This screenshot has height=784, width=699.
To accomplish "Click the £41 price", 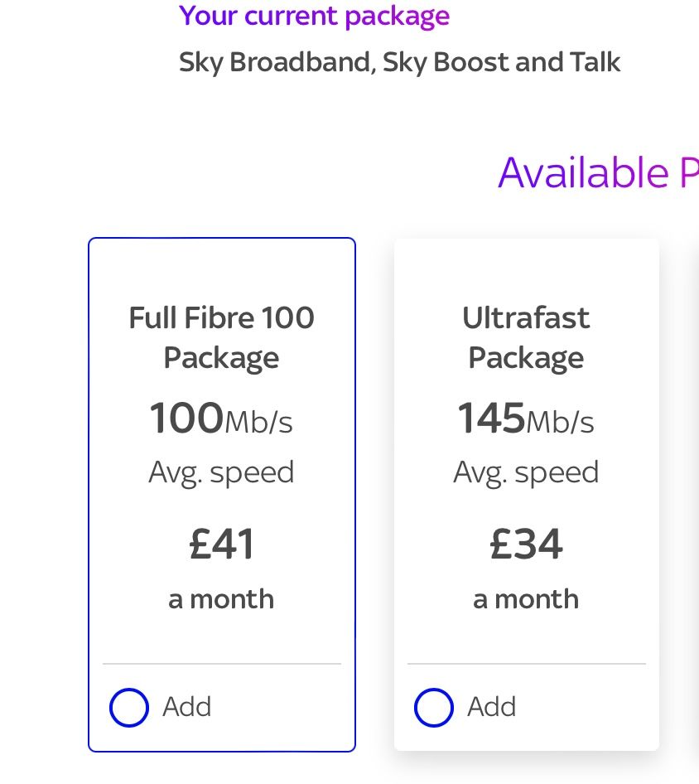I will click(221, 544).
